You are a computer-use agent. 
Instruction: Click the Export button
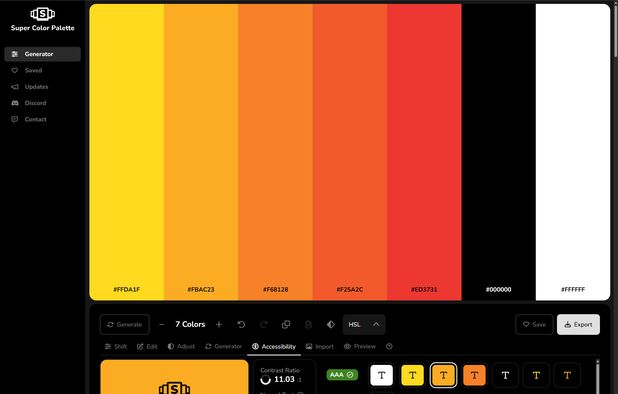point(578,325)
